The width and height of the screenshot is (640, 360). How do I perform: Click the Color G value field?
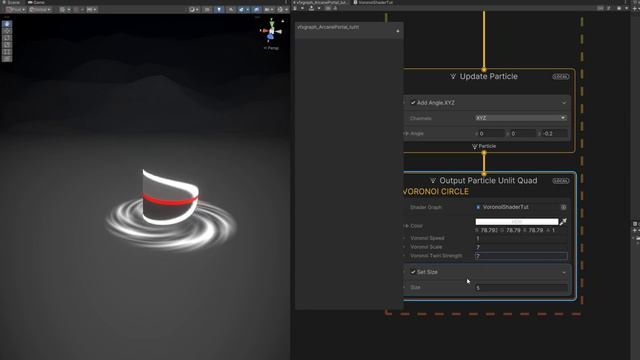pyautogui.click(x=513, y=231)
